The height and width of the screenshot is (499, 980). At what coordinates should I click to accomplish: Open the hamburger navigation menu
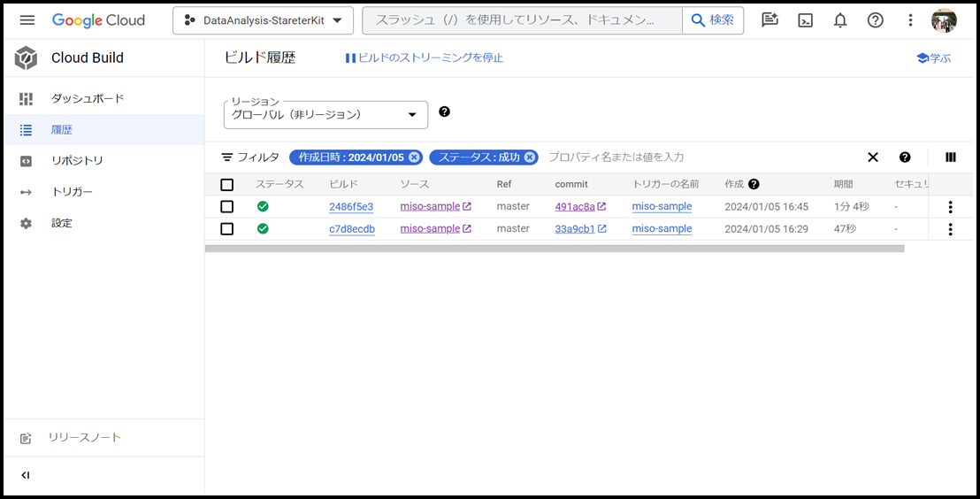coord(27,20)
